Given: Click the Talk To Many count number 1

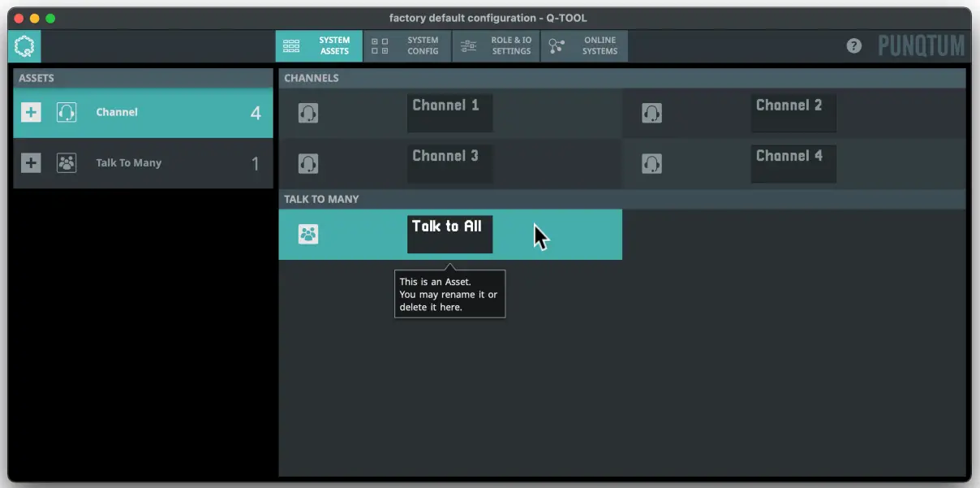Looking at the screenshot, I should click(x=256, y=164).
